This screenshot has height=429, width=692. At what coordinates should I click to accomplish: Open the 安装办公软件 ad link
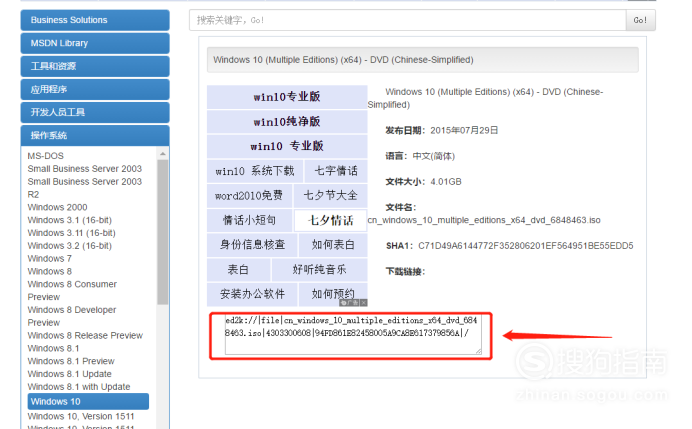tap(252, 294)
